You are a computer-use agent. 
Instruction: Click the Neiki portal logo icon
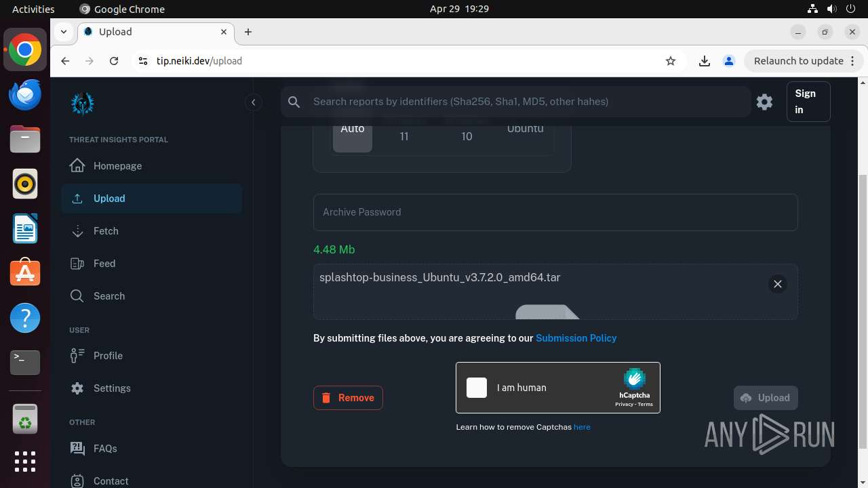[x=83, y=103]
